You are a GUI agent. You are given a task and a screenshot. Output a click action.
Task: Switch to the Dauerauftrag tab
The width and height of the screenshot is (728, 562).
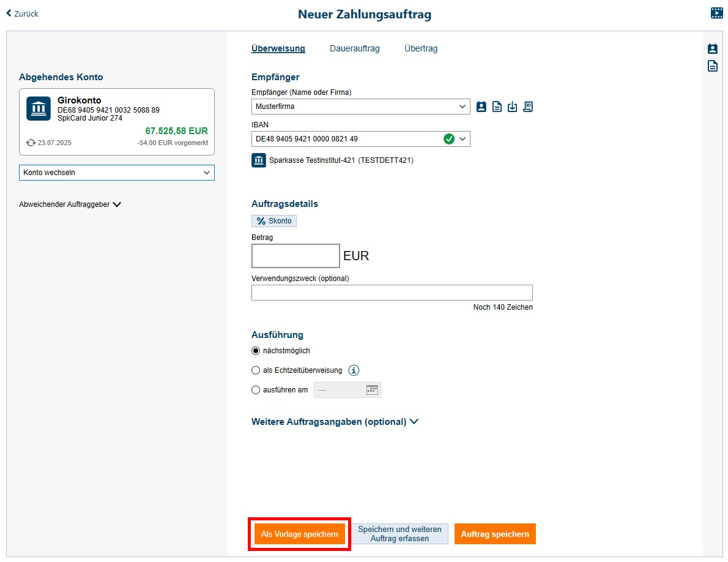(354, 48)
